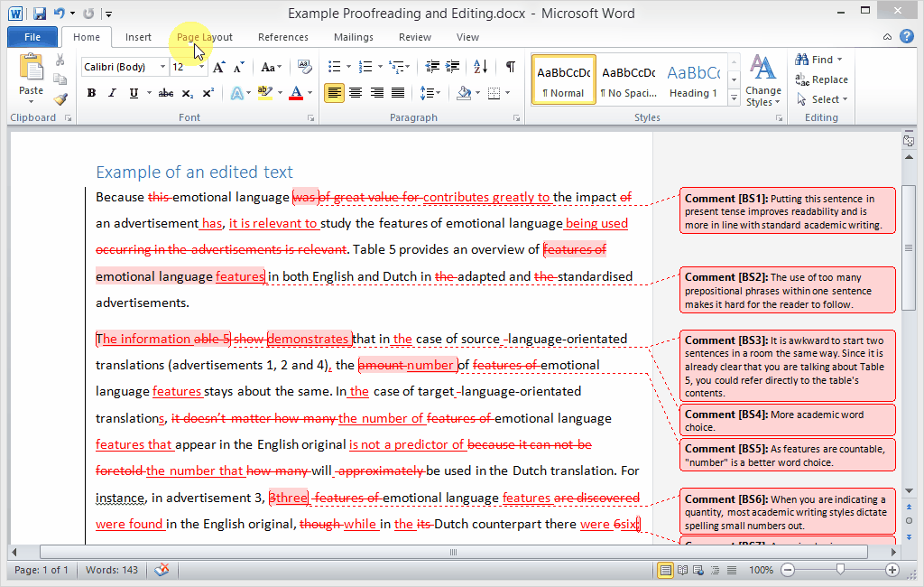924x587 pixels.
Task: Click the Grow Font icon
Action: [x=220, y=67]
